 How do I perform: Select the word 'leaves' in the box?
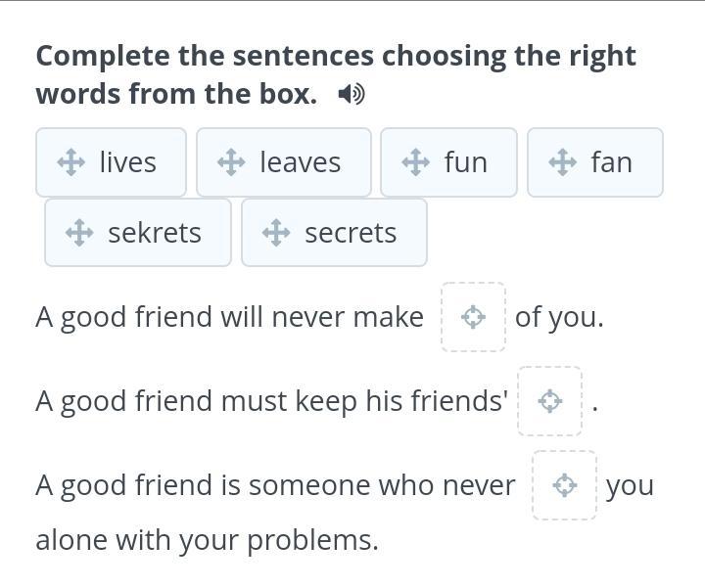(x=300, y=162)
